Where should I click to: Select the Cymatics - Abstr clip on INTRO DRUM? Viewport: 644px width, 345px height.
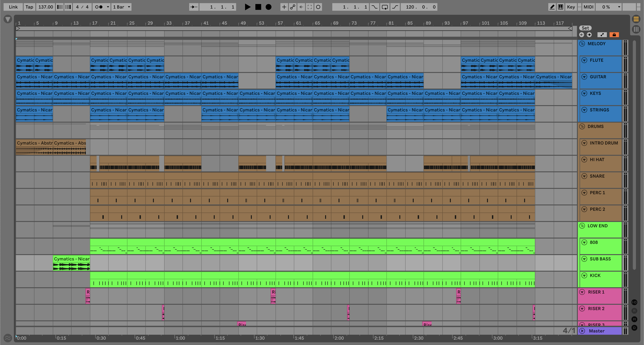(34, 147)
